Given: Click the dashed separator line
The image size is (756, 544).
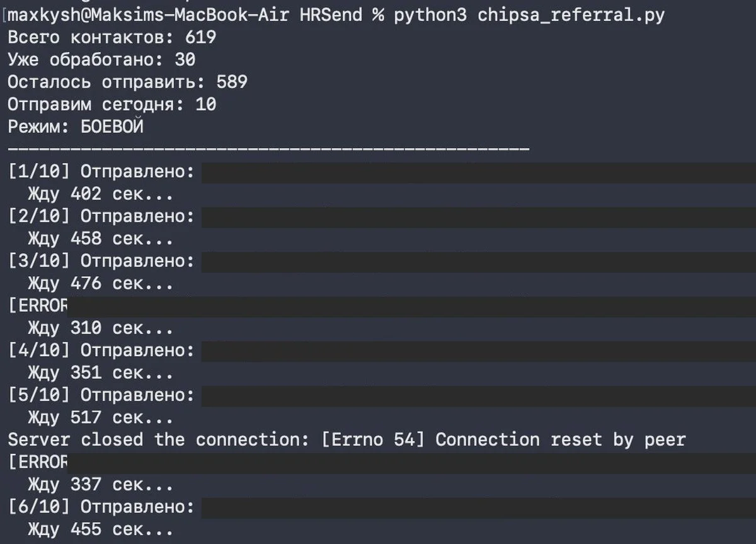Looking at the screenshot, I should [x=268, y=149].
